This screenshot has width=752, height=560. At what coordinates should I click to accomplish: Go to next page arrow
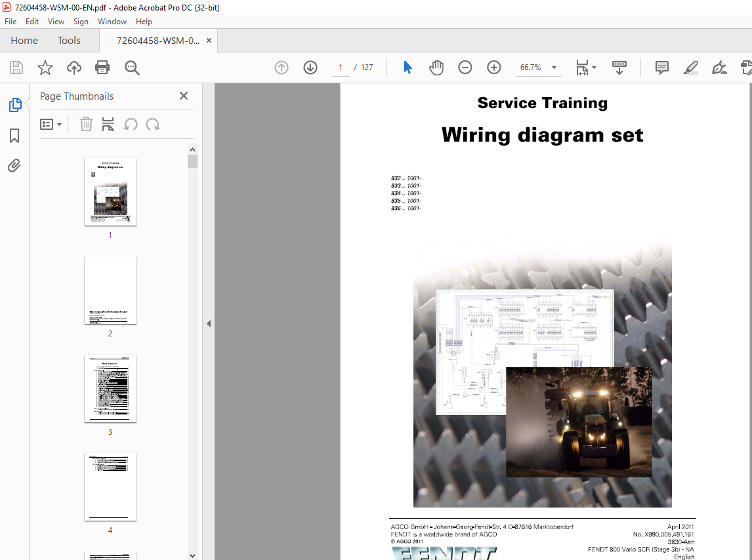tap(310, 68)
